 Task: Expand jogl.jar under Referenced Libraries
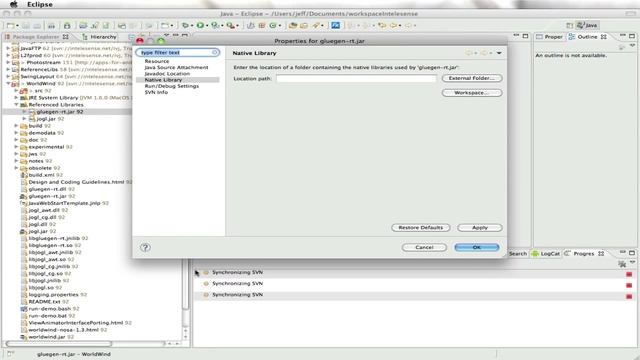tap(24, 118)
